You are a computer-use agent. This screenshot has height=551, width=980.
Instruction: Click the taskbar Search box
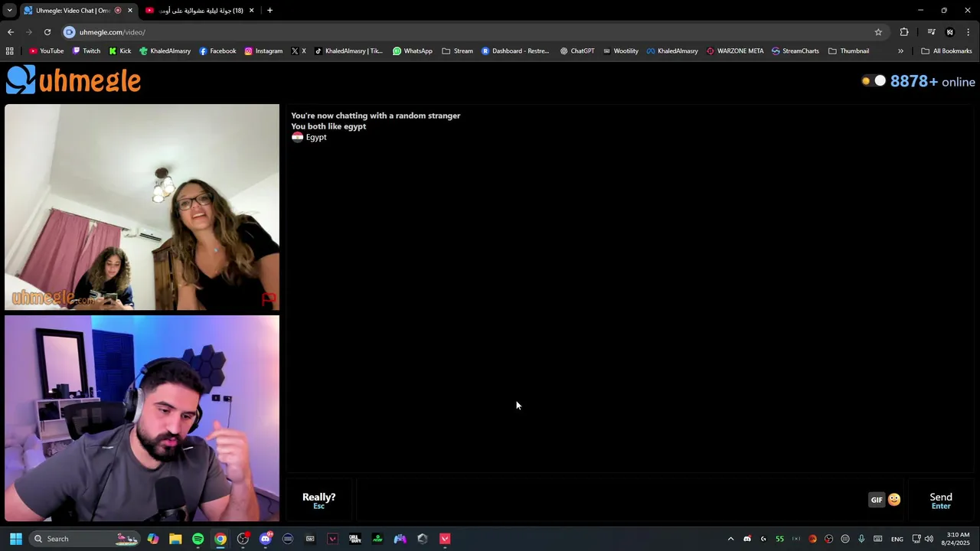84,539
